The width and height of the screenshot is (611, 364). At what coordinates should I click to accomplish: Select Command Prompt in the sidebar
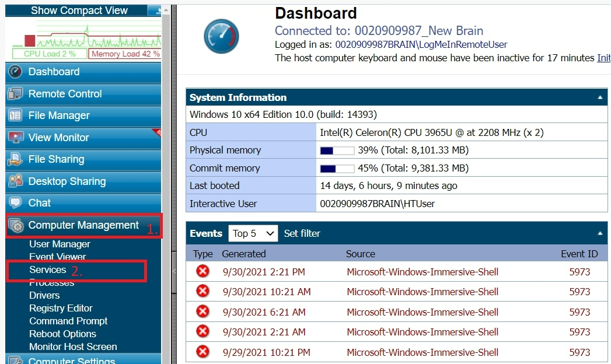coord(68,321)
